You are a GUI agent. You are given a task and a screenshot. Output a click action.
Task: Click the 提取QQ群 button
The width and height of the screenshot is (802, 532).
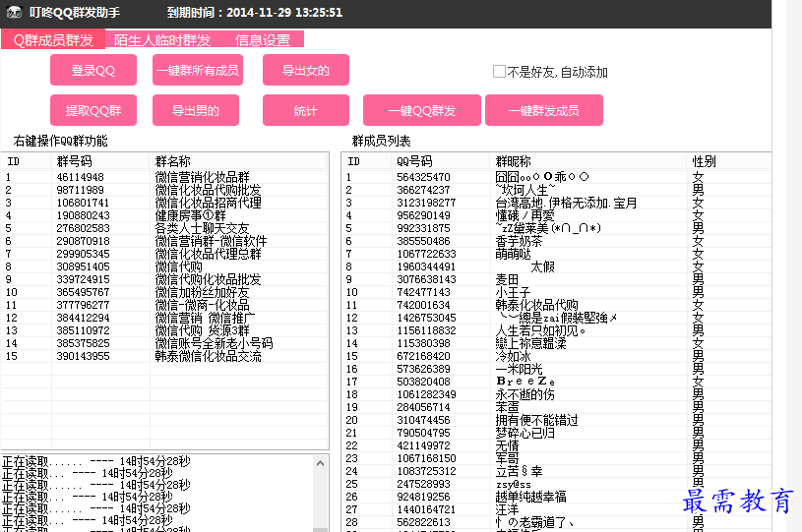93,110
